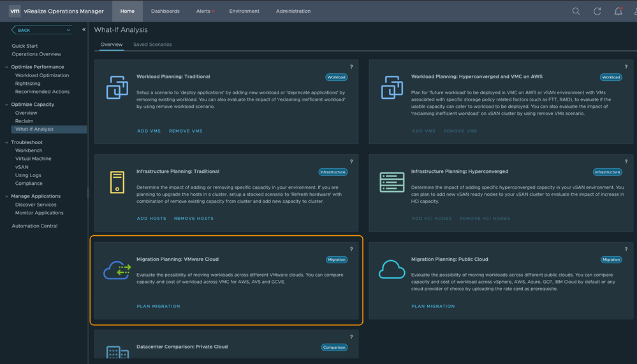This screenshot has height=364, width=637.
Task: Select Rightsizing in the sidebar
Action: (x=28, y=84)
